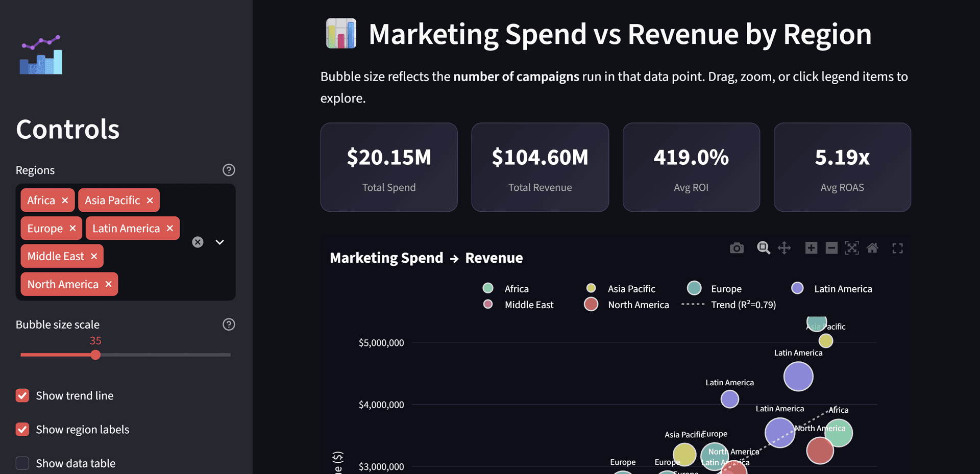Select the Pan tool in chart toolbar
Screen dimensions: 980x474
tap(784, 248)
